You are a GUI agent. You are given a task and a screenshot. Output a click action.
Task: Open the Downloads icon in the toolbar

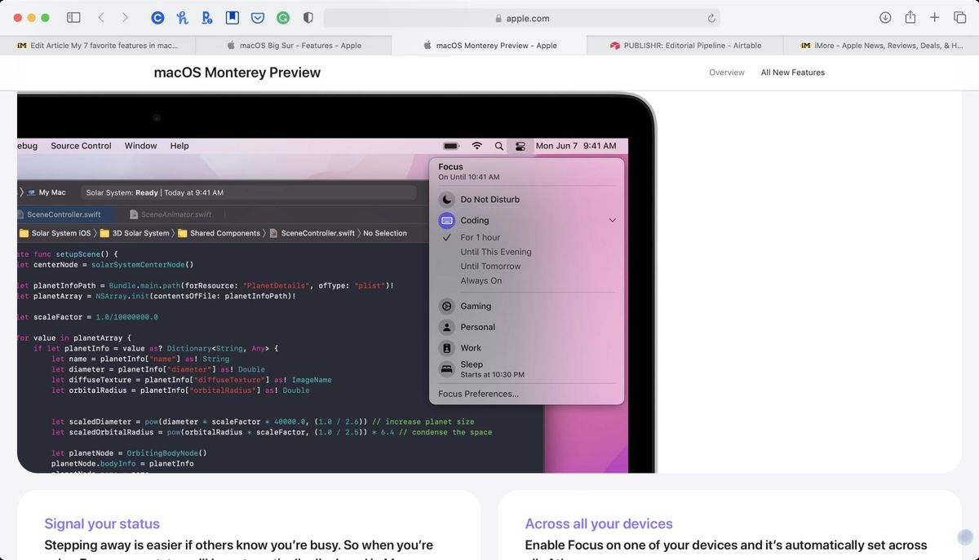click(885, 17)
